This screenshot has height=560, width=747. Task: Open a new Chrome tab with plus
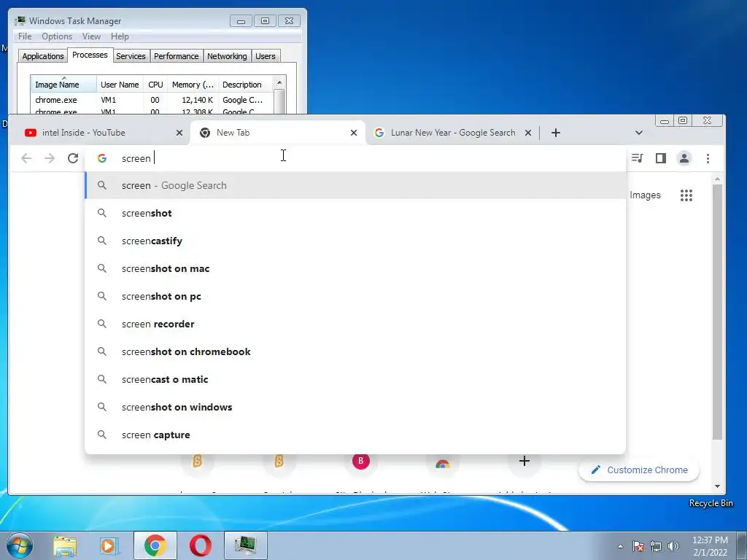pyautogui.click(x=555, y=133)
